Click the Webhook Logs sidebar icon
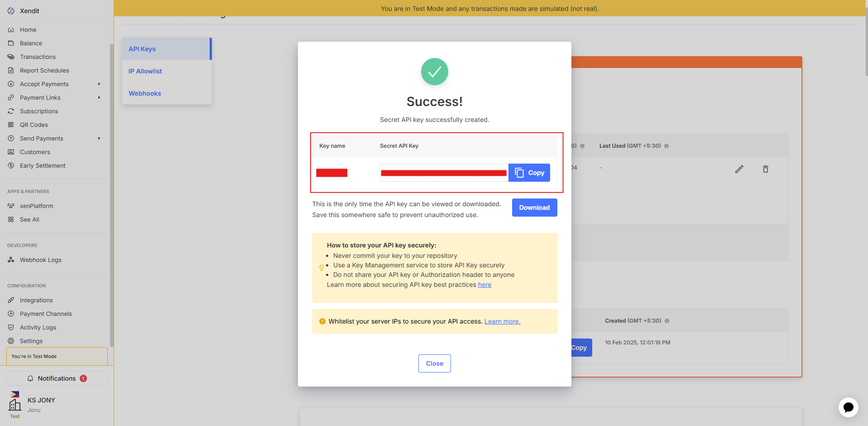 [x=11, y=260]
